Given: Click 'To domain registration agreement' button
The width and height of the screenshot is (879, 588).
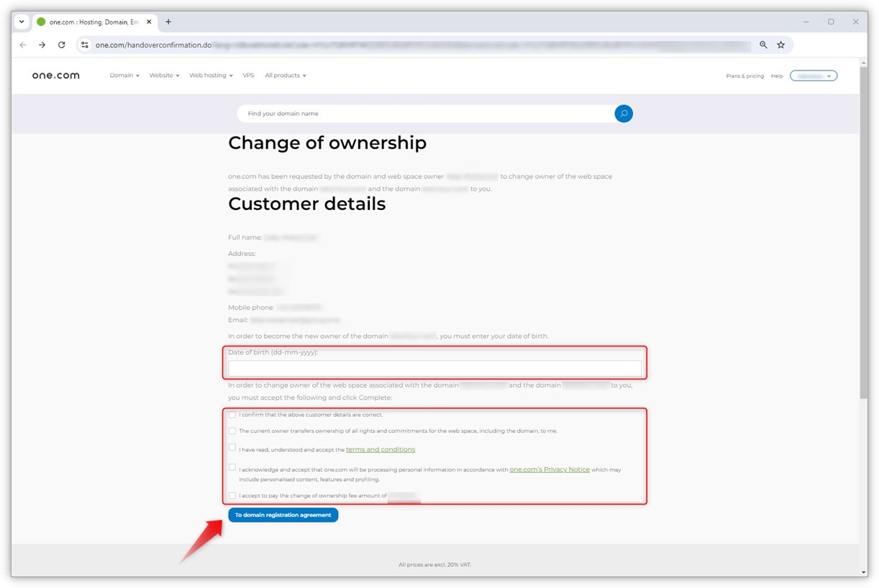Looking at the screenshot, I should [x=283, y=515].
